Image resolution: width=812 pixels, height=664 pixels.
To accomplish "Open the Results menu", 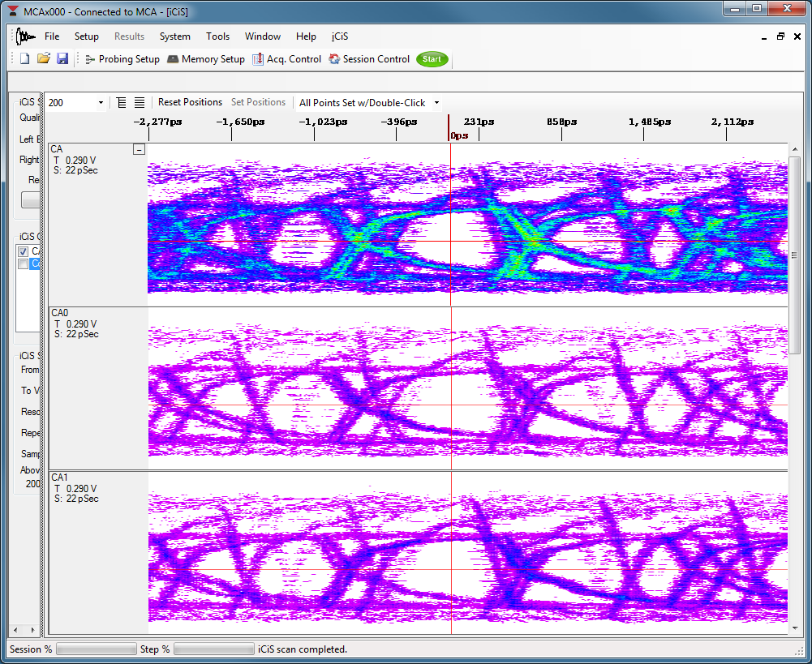I will (129, 36).
